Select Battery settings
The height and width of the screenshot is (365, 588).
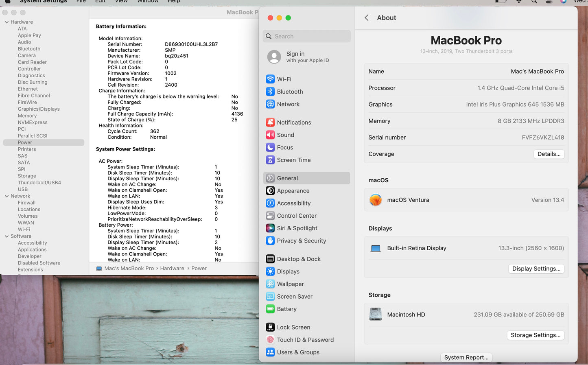(x=286, y=309)
